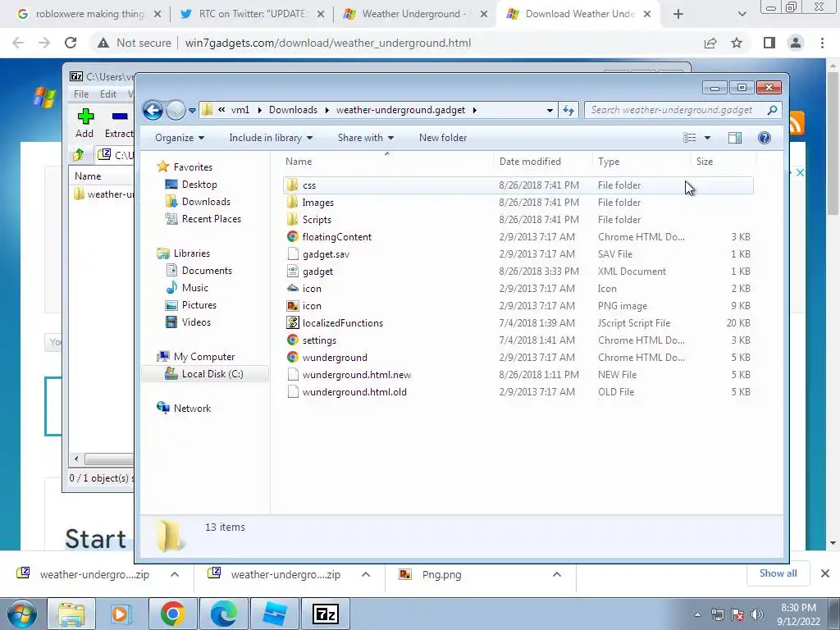Toggle the preview pane button

pyautogui.click(x=735, y=138)
